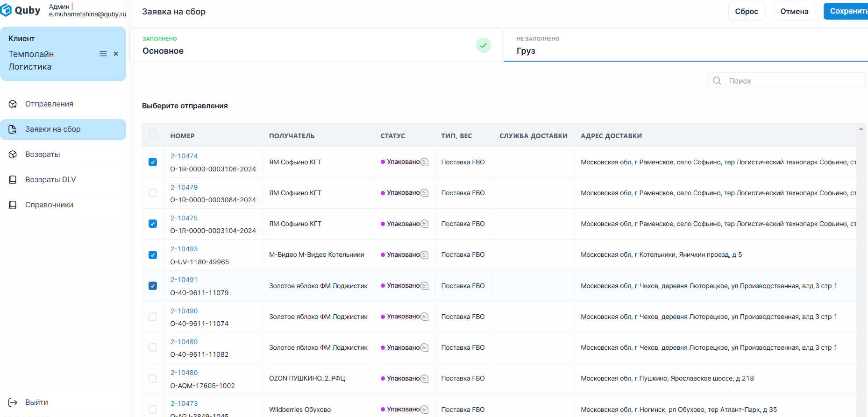
Task: Click СТАТУС column header
Action: (x=393, y=136)
